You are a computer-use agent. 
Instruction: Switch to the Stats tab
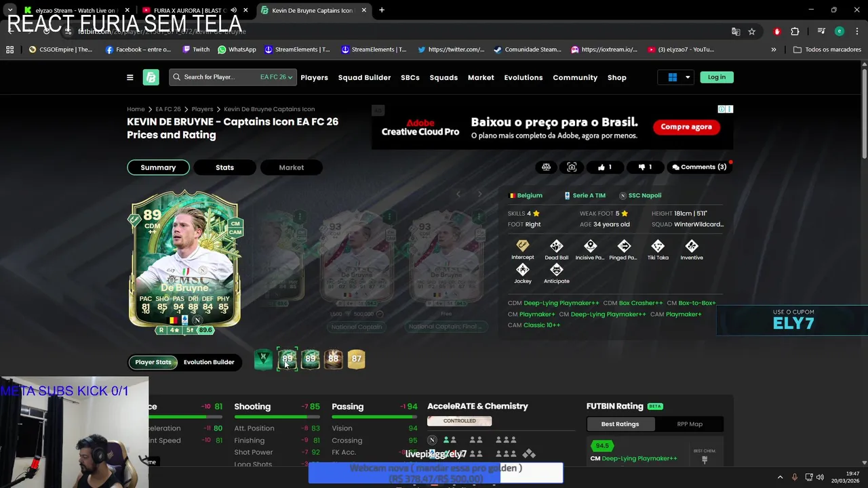[x=224, y=167]
